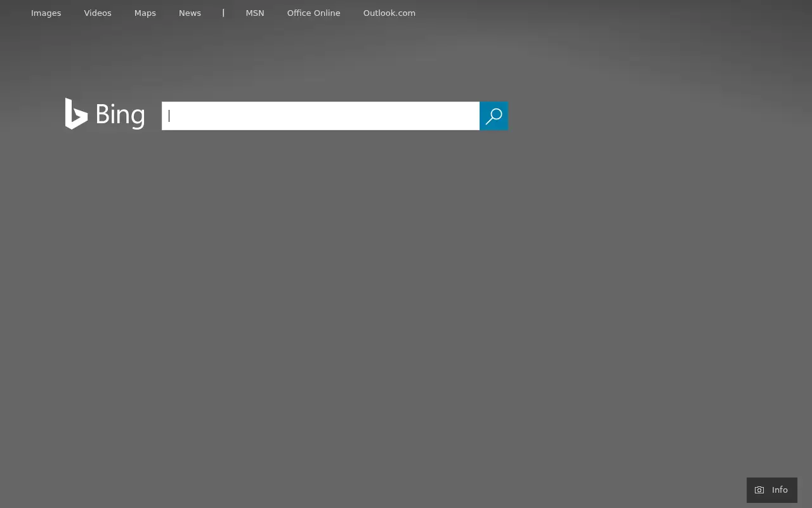Image resolution: width=812 pixels, height=508 pixels.
Task: Visit MSN from the top navigation
Action: point(255,13)
